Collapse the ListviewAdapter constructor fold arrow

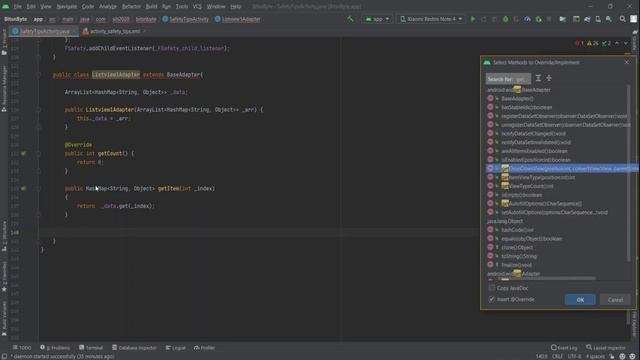point(39,110)
